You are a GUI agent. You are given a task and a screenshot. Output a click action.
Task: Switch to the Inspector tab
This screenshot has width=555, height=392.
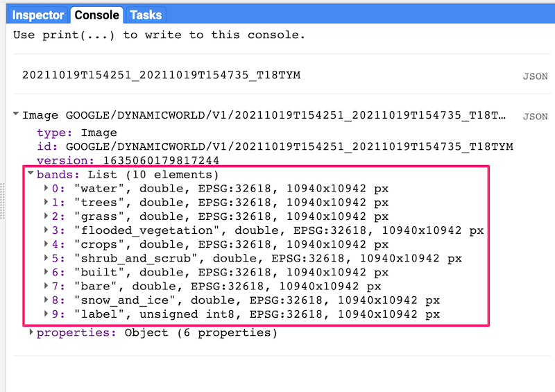point(39,15)
